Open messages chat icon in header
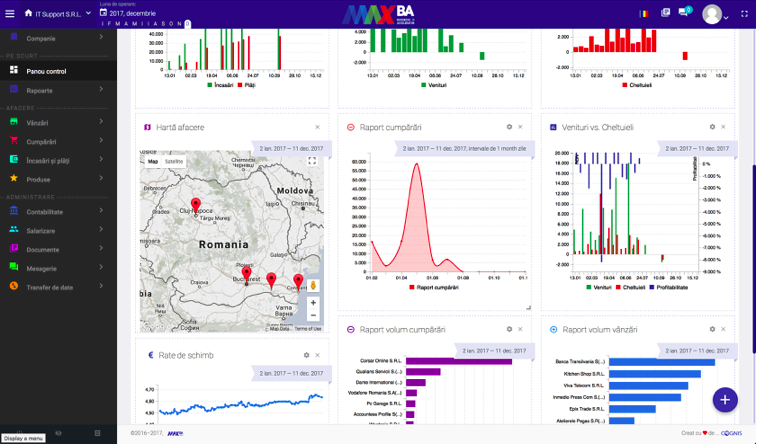The image size is (757, 447). click(685, 13)
